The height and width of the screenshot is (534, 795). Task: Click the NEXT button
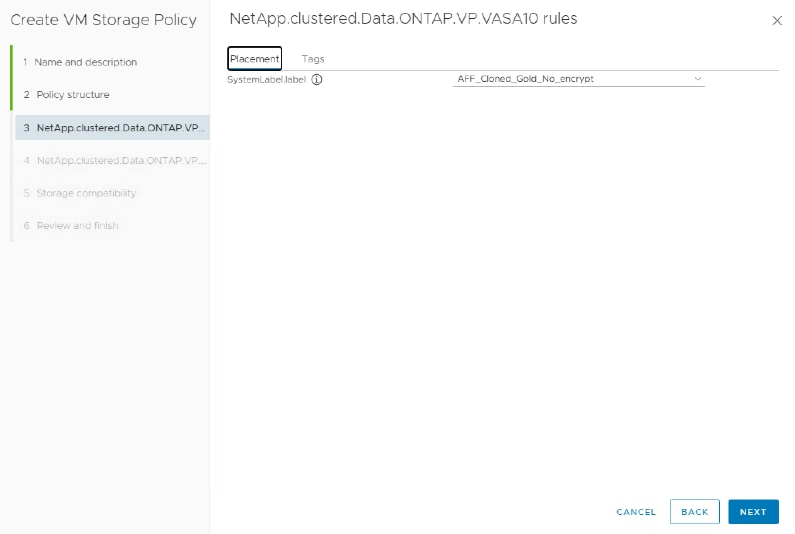[753, 512]
